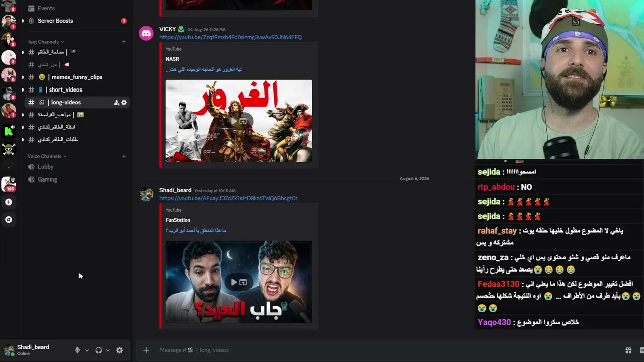Open microphone input options arrow

point(87,350)
